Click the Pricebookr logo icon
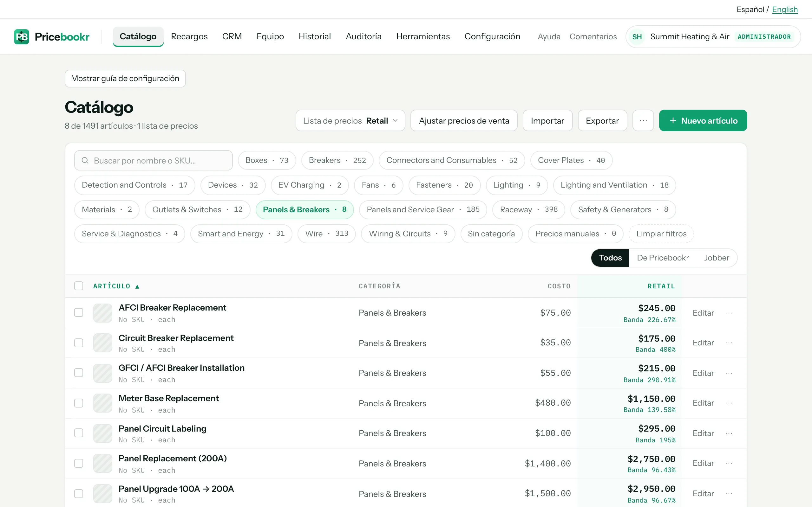Image resolution: width=812 pixels, height=507 pixels. [22, 36]
